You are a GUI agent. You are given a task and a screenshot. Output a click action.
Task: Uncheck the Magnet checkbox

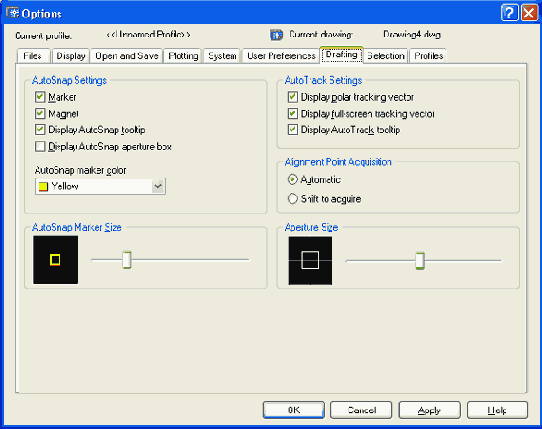click(x=40, y=113)
